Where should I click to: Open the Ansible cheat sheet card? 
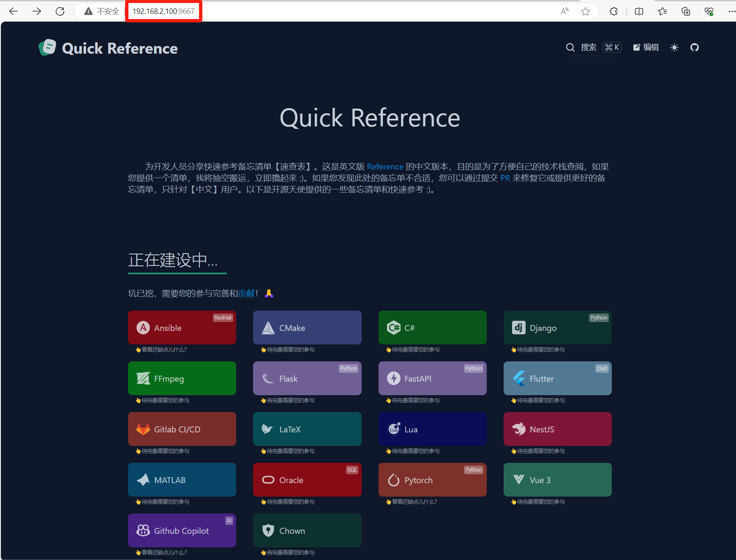[x=182, y=328]
